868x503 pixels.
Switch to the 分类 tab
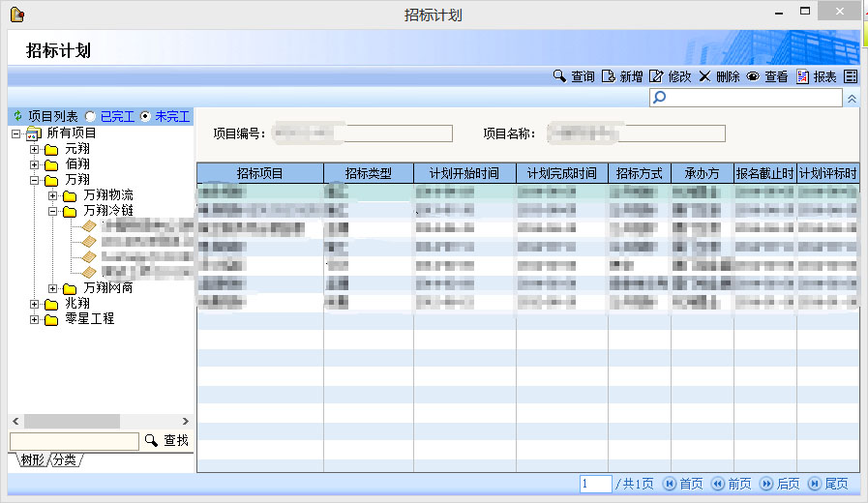(x=65, y=460)
